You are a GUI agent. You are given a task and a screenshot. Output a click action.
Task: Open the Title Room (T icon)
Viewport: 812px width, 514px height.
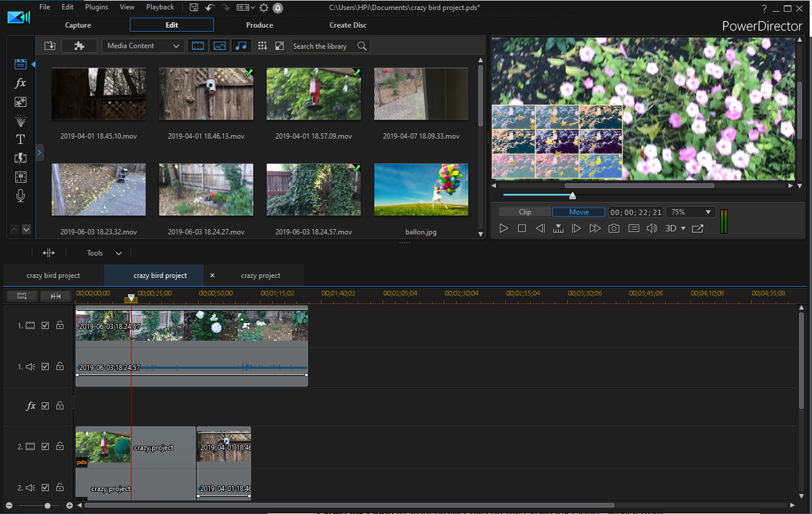point(20,139)
